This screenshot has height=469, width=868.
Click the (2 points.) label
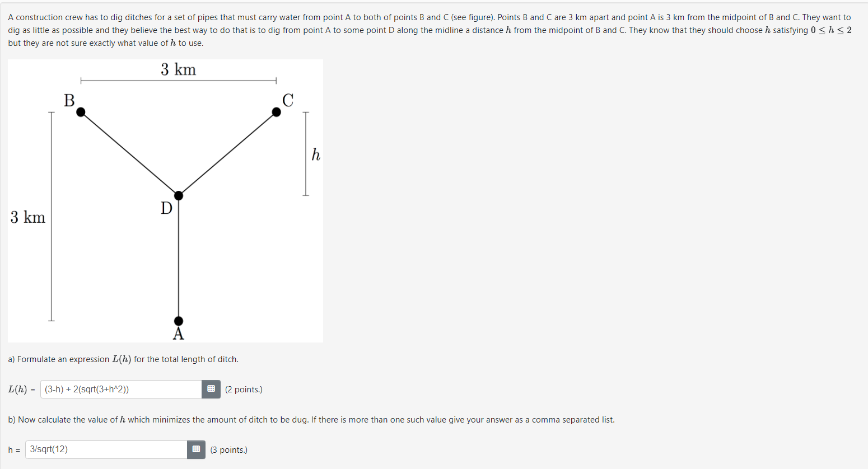[x=244, y=389]
